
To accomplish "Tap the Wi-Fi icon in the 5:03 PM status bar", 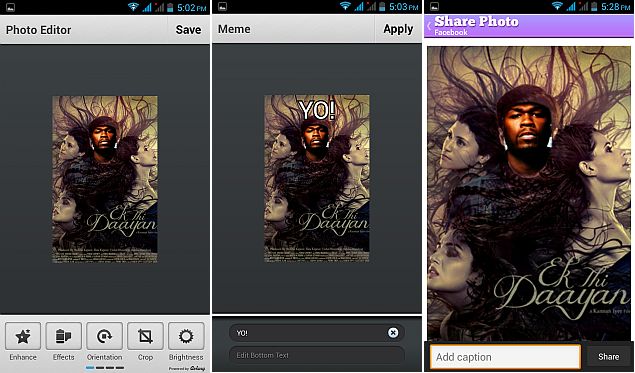I will click(x=345, y=6).
